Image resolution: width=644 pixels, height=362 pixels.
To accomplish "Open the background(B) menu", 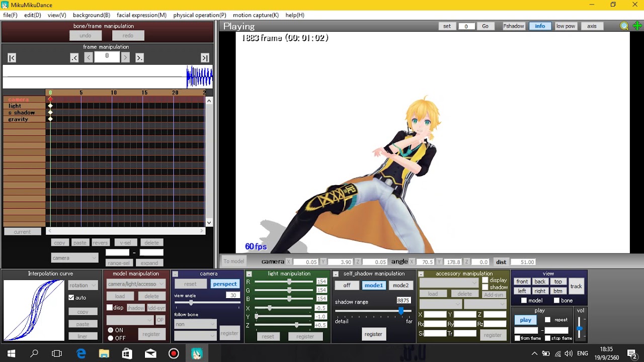I will tap(92, 15).
